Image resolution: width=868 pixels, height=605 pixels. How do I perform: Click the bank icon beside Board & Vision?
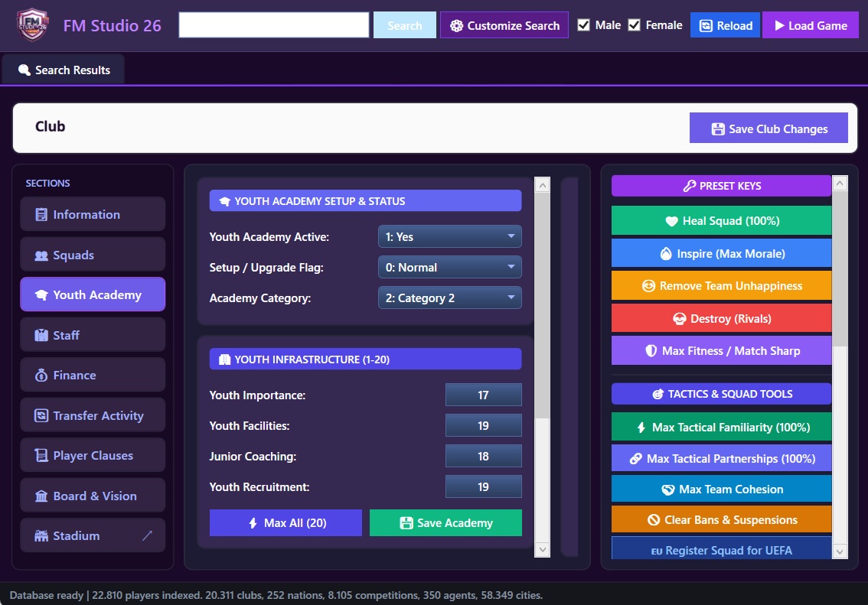41,496
